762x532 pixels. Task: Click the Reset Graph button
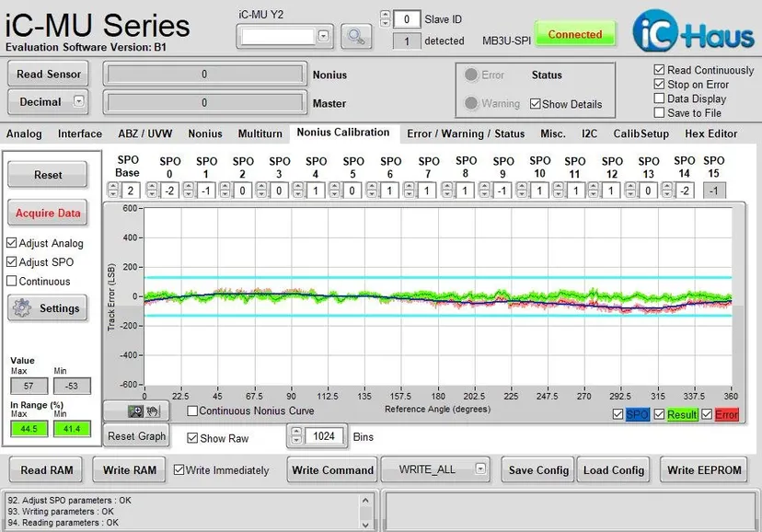tap(136, 436)
